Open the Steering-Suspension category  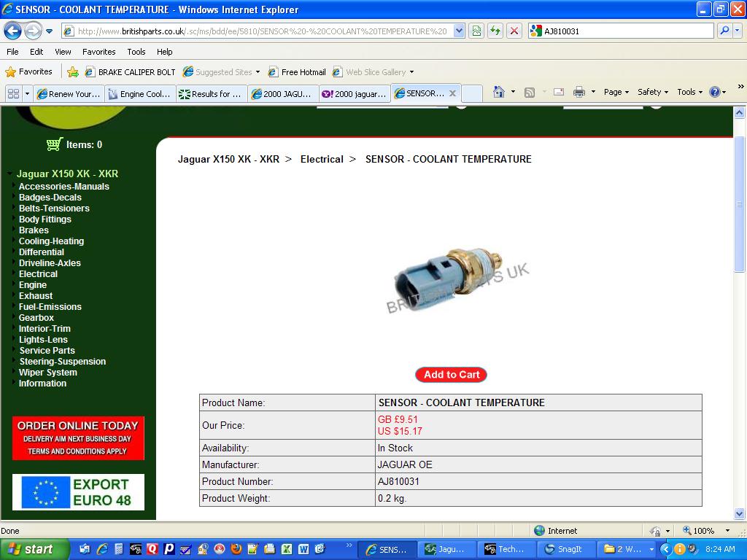point(63,362)
